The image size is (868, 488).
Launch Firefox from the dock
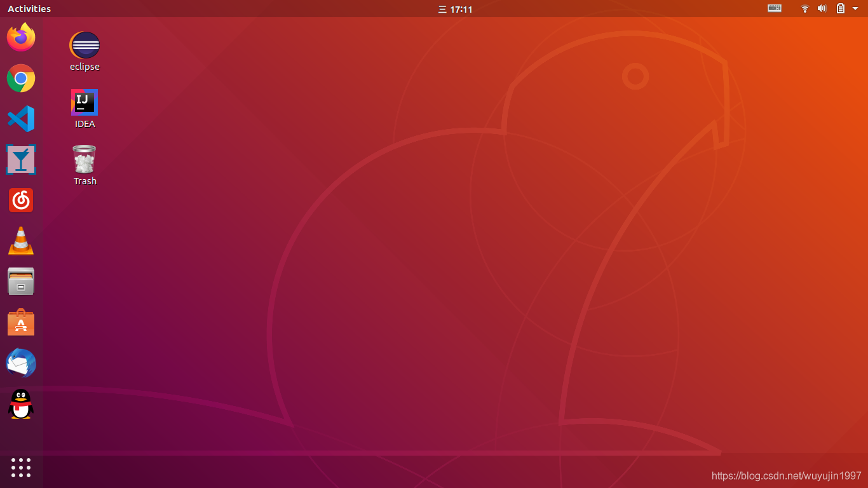pyautogui.click(x=21, y=37)
